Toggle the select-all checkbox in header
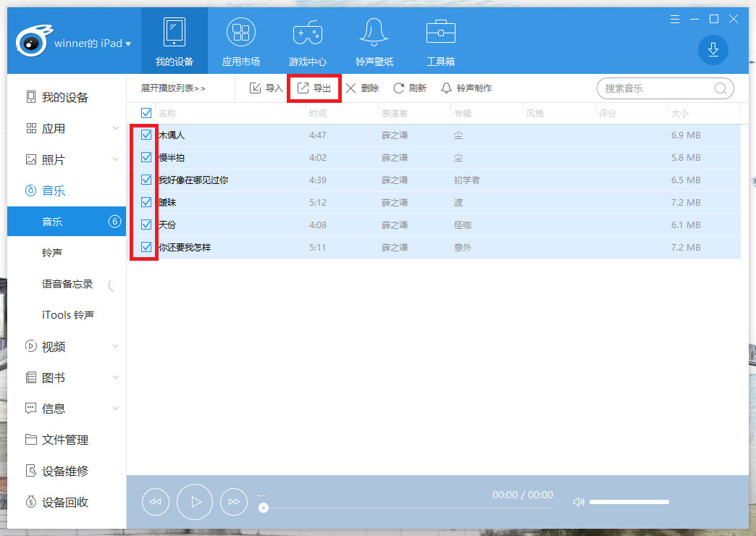 click(146, 113)
